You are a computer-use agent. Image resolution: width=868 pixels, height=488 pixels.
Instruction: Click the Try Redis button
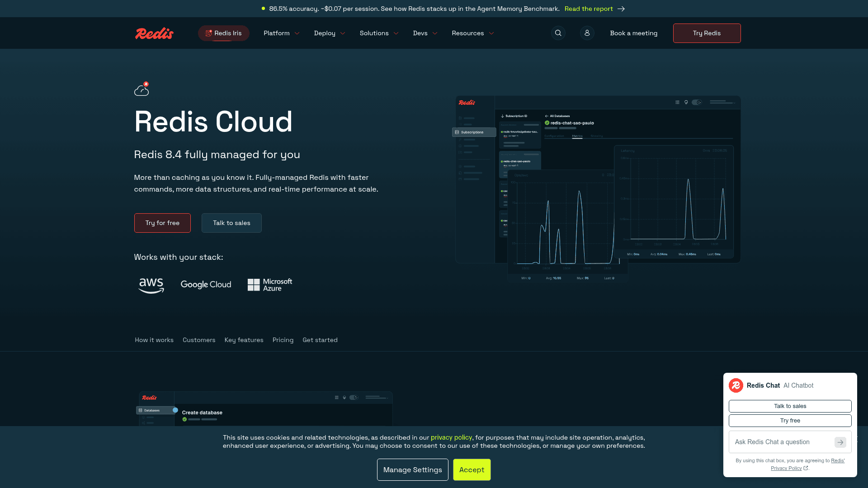(707, 33)
